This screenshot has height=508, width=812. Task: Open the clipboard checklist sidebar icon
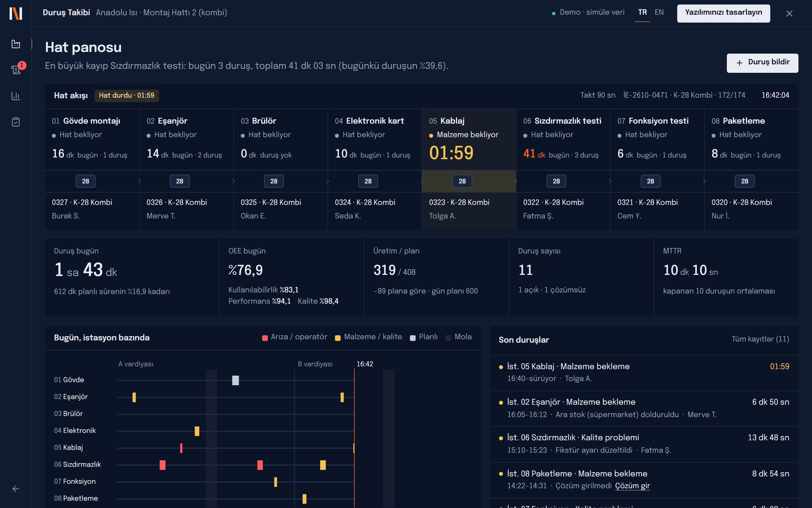16,122
